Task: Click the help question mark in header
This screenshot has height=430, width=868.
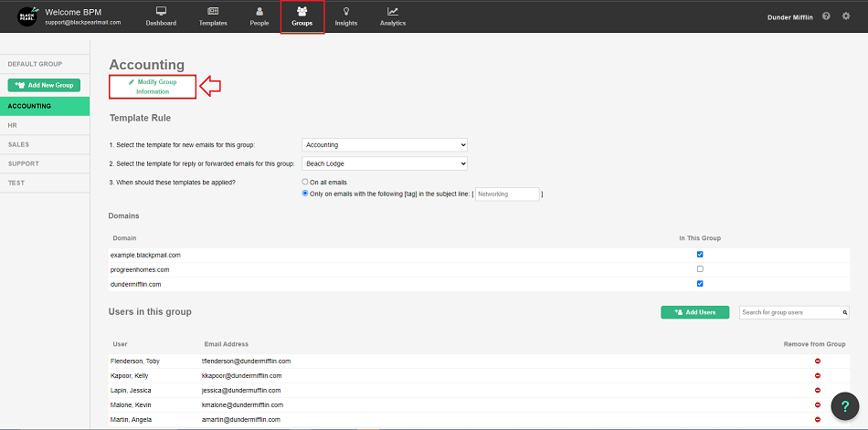Action: point(826,16)
